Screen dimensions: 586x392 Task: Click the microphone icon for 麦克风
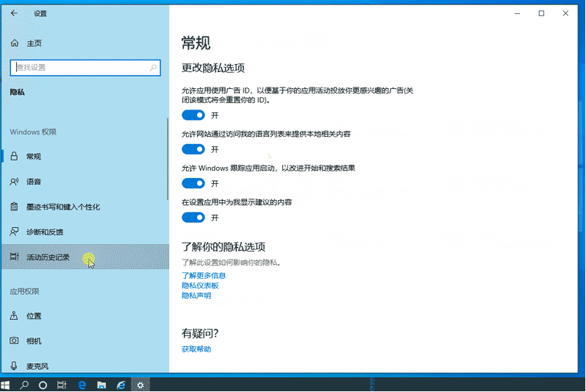click(14, 366)
